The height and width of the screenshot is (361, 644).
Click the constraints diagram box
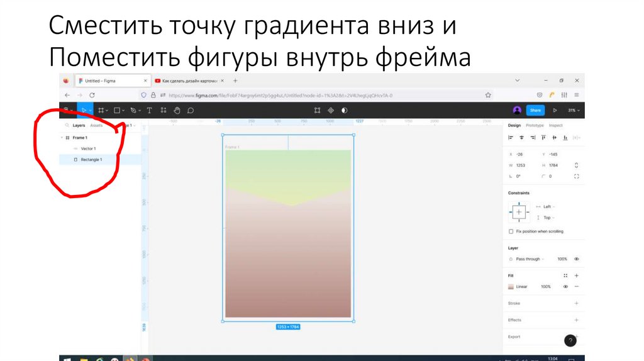pyautogui.click(x=519, y=212)
